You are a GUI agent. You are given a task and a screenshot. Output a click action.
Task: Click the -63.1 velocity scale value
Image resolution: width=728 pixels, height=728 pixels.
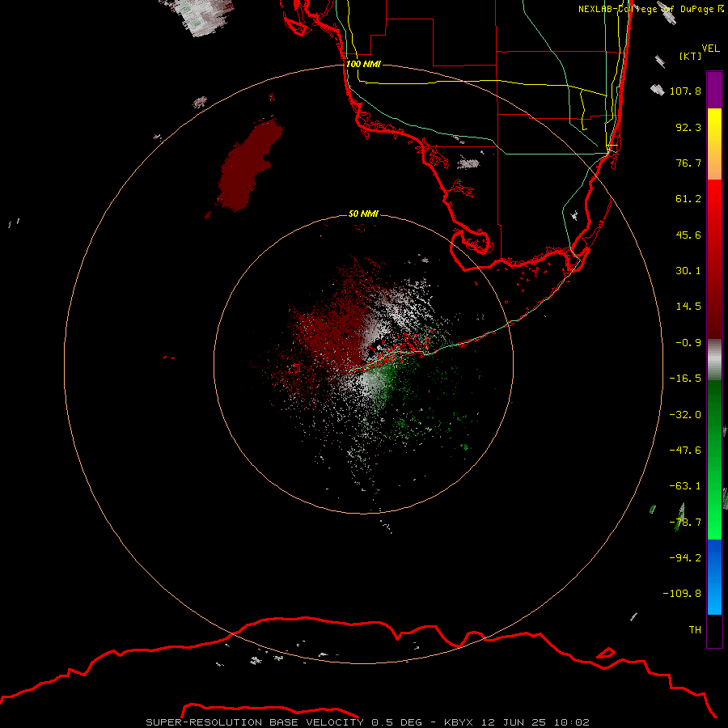(685, 486)
